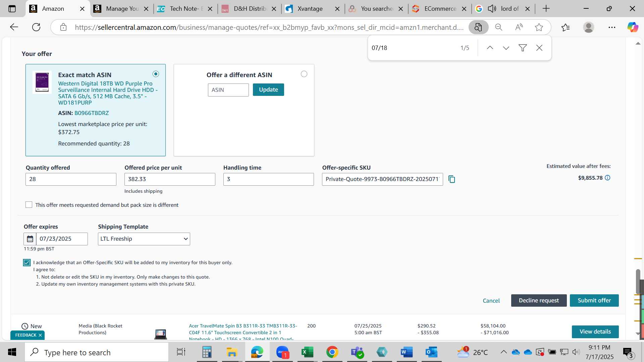View site information lock icon

[63, 27]
